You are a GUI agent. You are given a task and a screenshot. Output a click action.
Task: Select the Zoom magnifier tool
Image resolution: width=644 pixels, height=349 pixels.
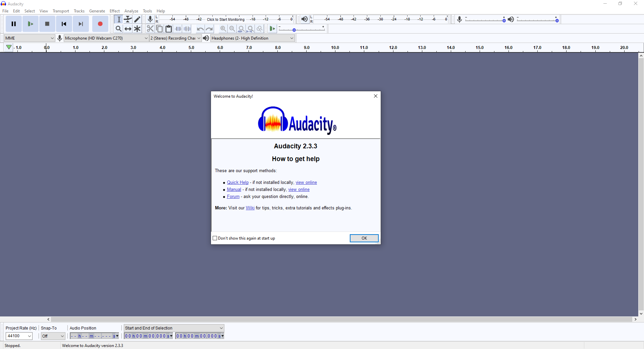(x=119, y=29)
